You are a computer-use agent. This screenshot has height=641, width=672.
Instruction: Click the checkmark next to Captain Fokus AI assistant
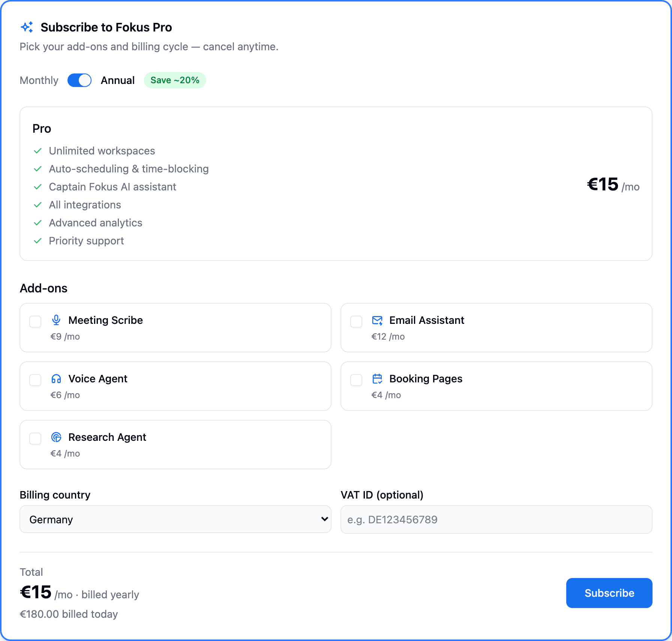click(37, 187)
